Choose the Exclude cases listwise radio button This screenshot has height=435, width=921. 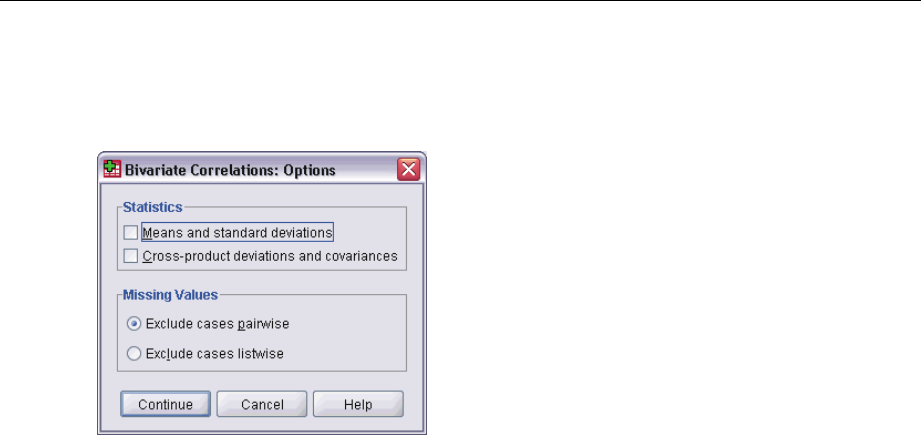(134, 353)
